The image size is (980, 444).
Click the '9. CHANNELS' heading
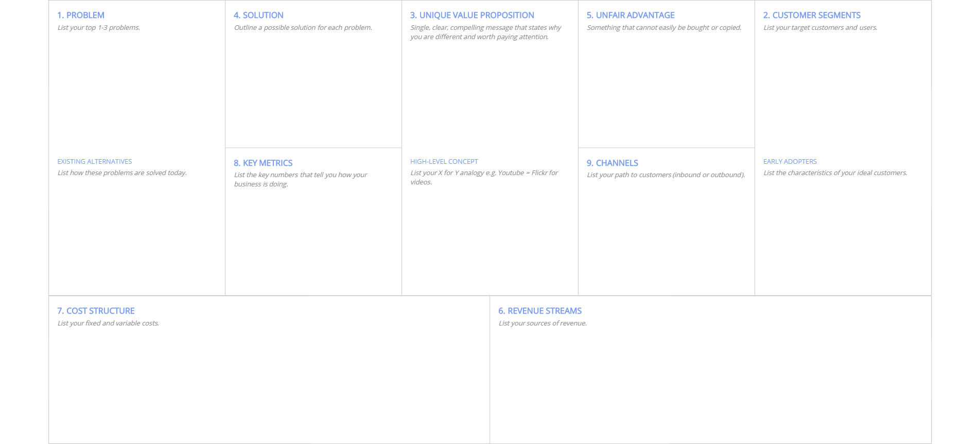tap(612, 163)
